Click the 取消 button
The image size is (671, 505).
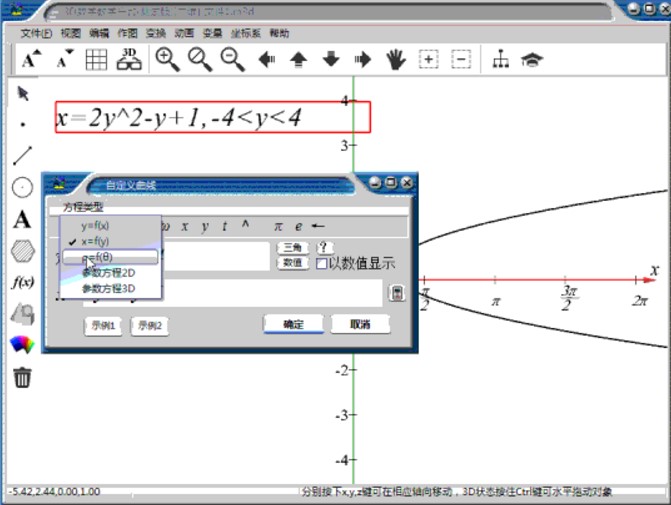[x=360, y=325]
